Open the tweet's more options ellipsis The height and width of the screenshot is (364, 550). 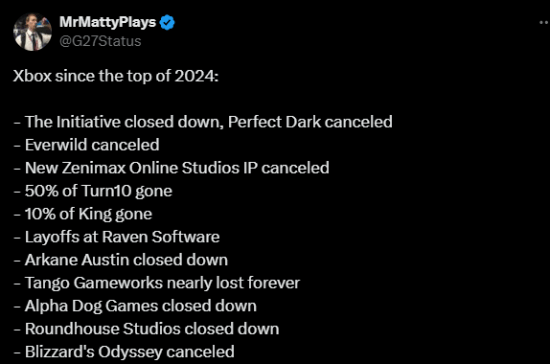point(544,23)
